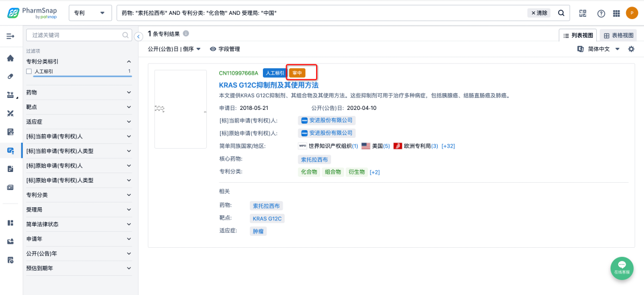Open the online customer service chat bubble

coord(622,268)
